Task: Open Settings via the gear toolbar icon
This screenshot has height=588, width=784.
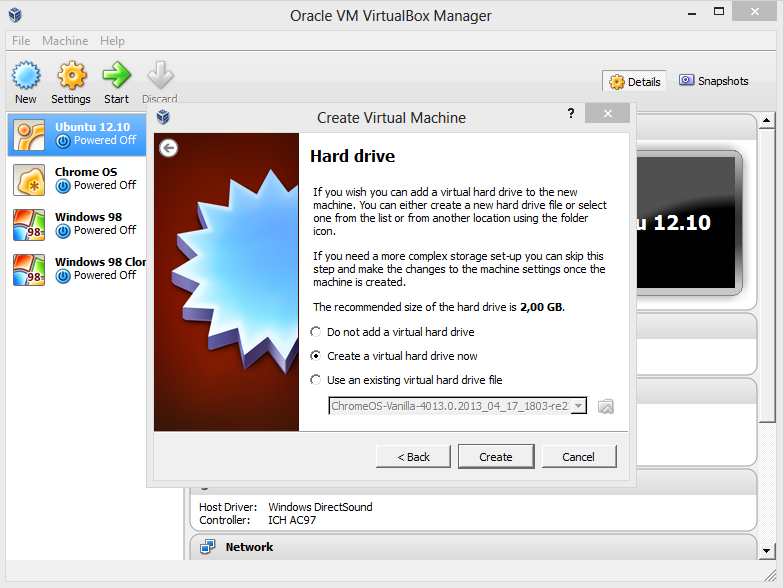Action: click(x=72, y=76)
